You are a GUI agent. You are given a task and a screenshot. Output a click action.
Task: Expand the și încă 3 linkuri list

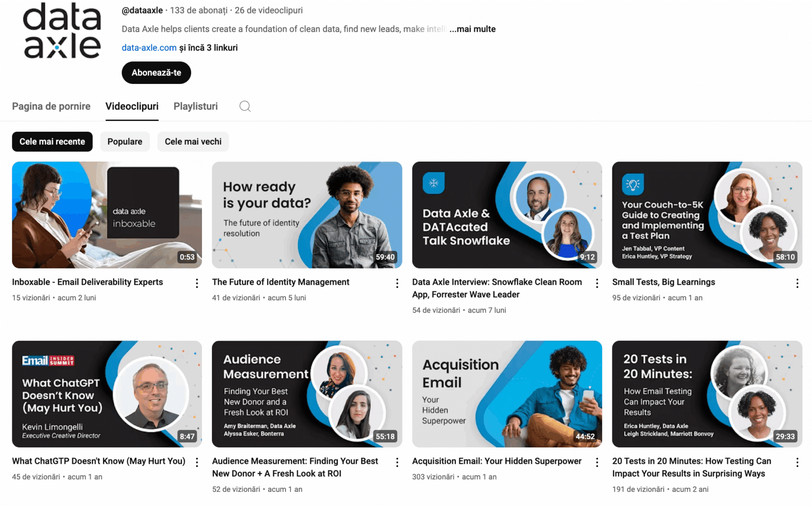click(209, 47)
